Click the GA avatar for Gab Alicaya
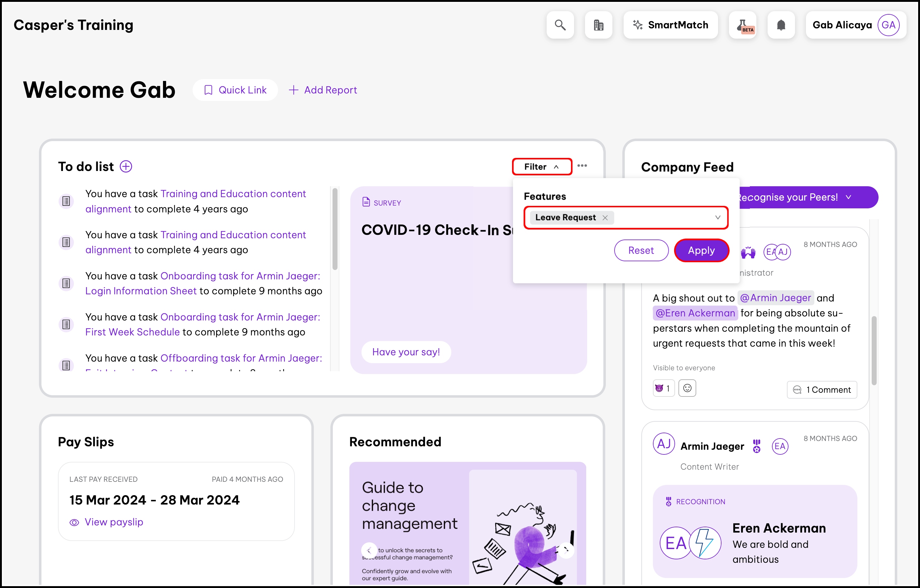Screen dimensions: 920x588 tap(888, 25)
